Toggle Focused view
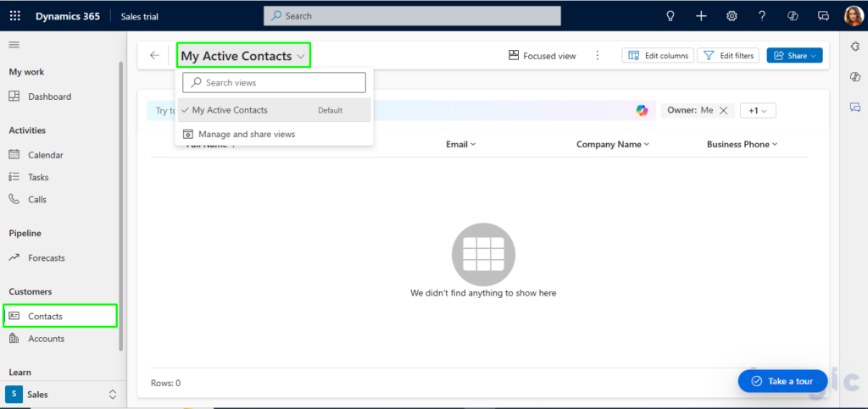 [x=542, y=56]
